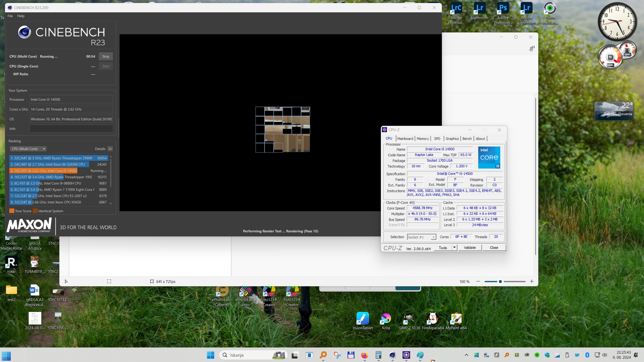The height and width of the screenshot is (362, 644).
Task: Open the Calculator from the taskbar
Action: 378,355
